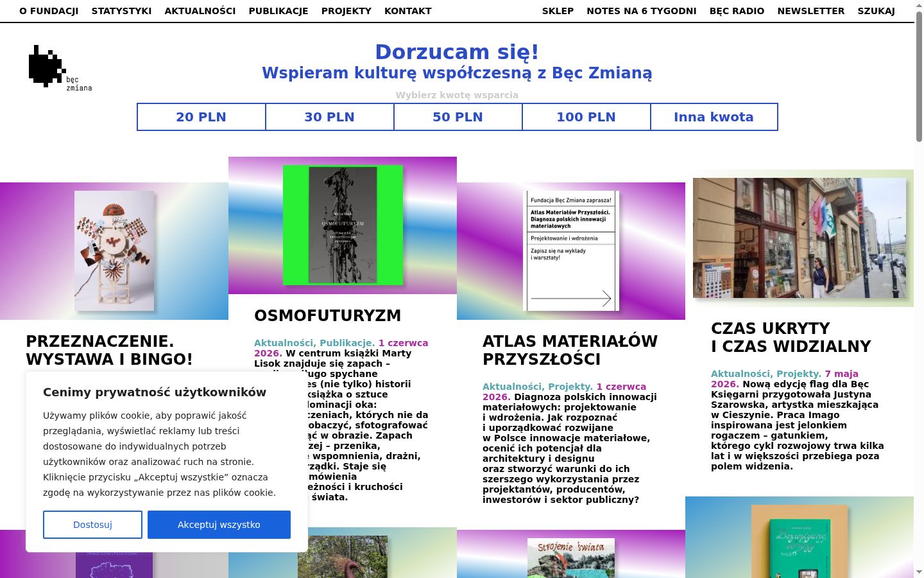Open the PUBLIKACJE menu item
The width and height of the screenshot is (924, 578).
coord(278,11)
